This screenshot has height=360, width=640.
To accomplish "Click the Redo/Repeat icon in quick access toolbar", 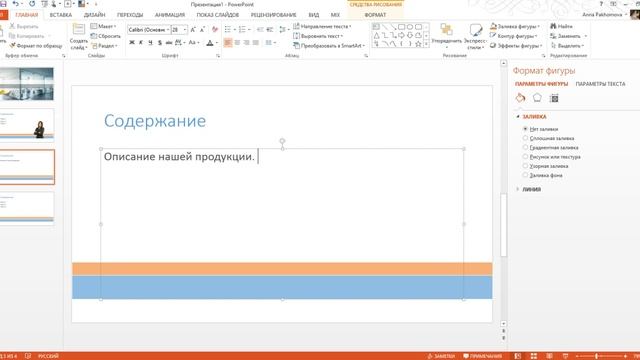I will tap(32, 4).
